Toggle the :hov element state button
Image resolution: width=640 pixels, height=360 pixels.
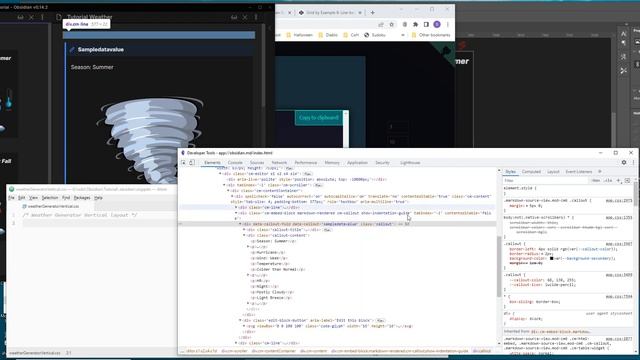pos(596,180)
